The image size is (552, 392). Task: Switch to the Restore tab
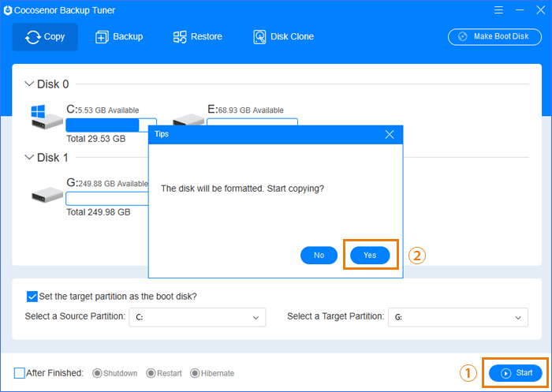pos(197,37)
